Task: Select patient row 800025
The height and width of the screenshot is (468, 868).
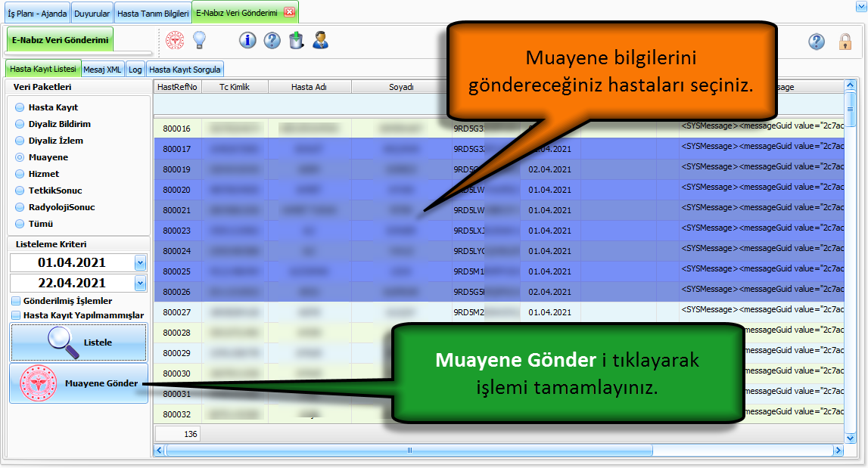Action: pyautogui.click(x=499, y=271)
